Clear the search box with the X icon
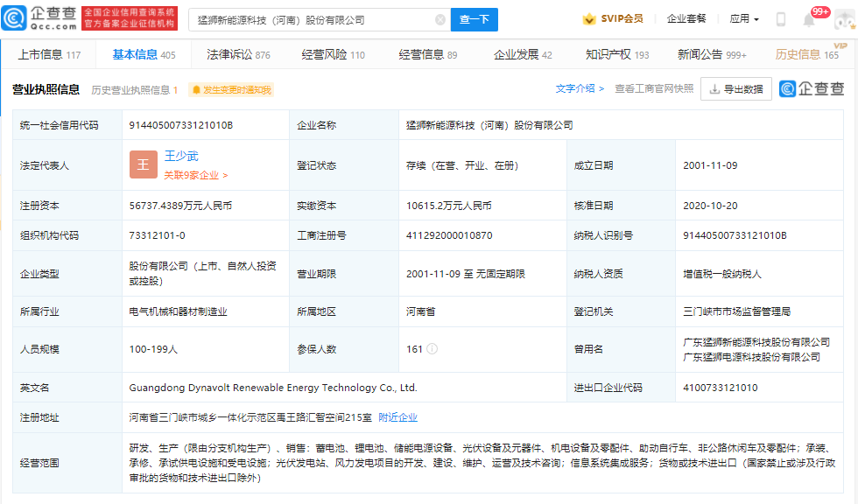This screenshot has width=858, height=504. coord(440,19)
